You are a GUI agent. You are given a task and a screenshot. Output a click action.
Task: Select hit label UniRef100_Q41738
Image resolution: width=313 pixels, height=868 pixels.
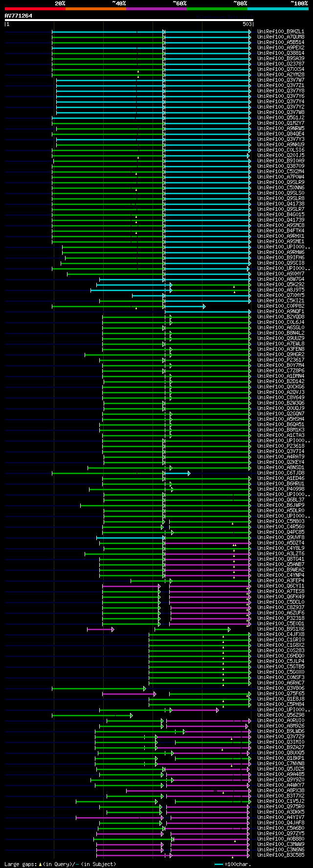tap(281, 204)
